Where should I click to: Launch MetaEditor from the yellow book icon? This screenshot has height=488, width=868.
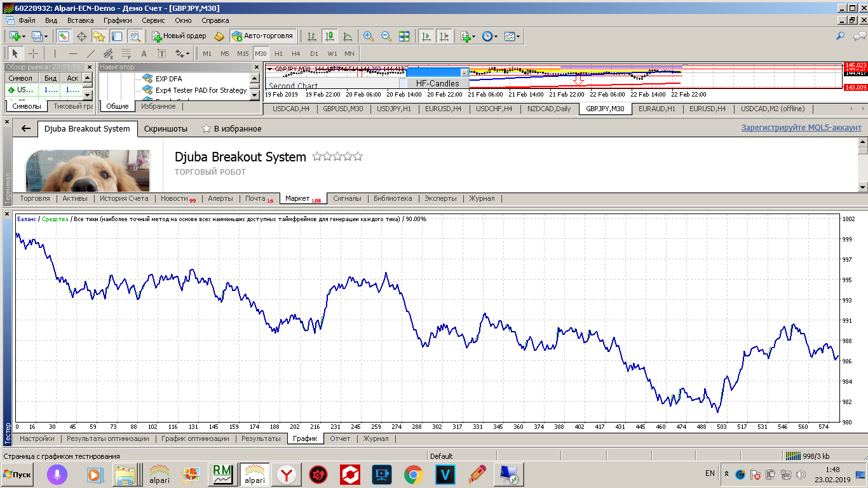[x=219, y=36]
